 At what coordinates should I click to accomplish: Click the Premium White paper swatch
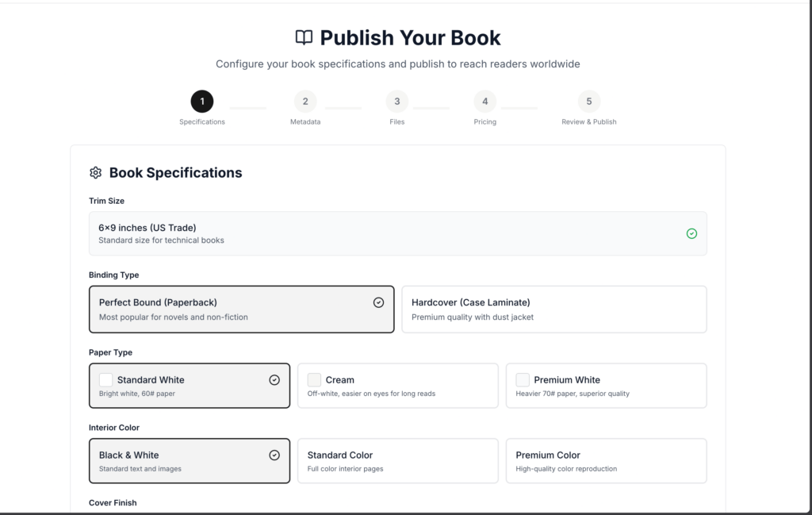point(523,380)
